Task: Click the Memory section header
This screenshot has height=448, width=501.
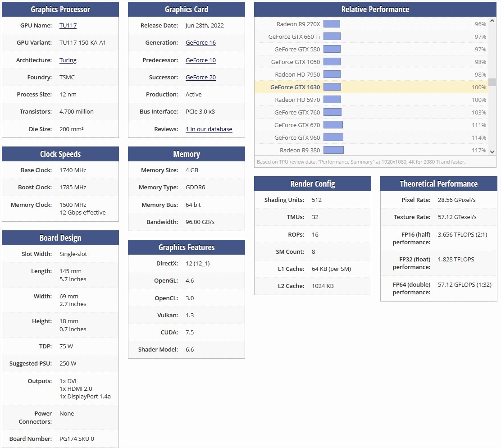Action: (x=187, y=154)
